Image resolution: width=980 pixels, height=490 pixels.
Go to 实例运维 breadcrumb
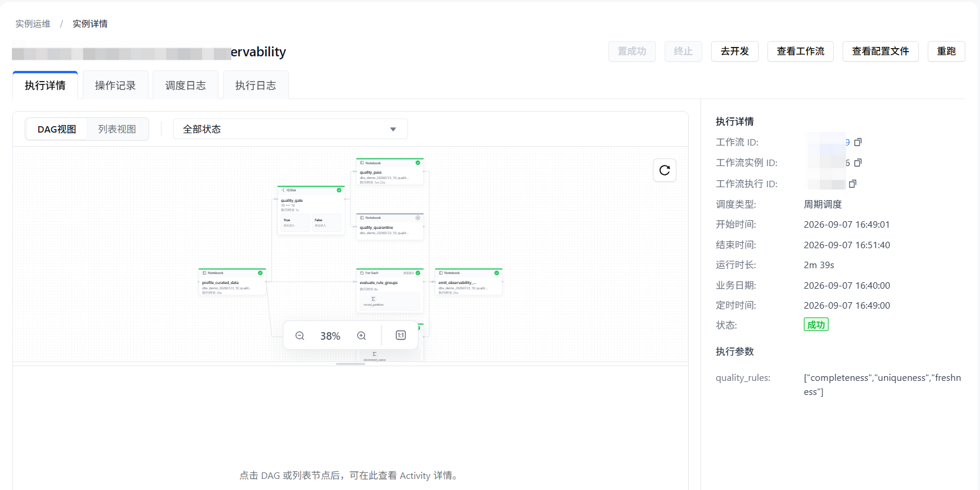click(x=33, y=24)
